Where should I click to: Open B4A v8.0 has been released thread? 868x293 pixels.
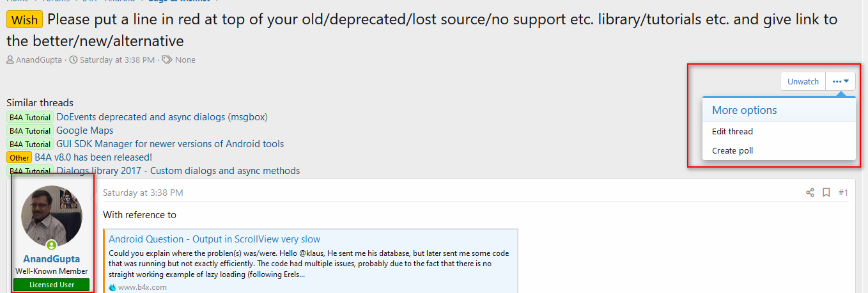click(x=93, y=157)
